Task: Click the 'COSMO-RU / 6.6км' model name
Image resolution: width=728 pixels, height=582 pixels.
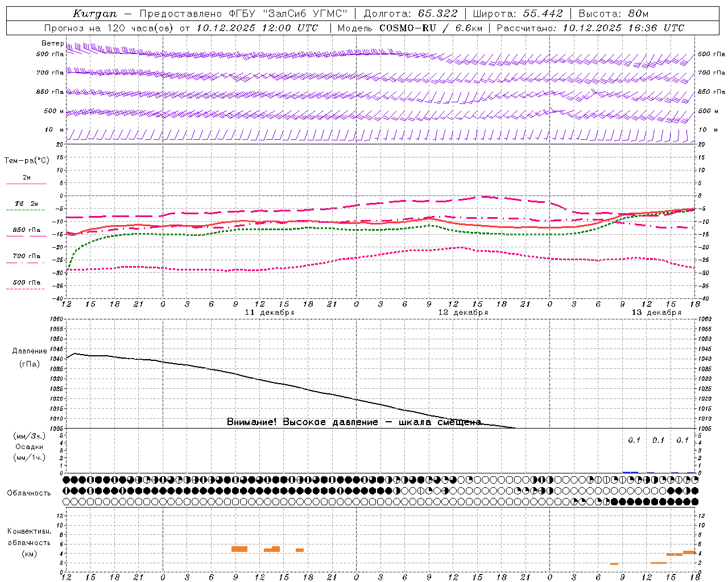Action: pyautogui.click(x=431, y=28)
